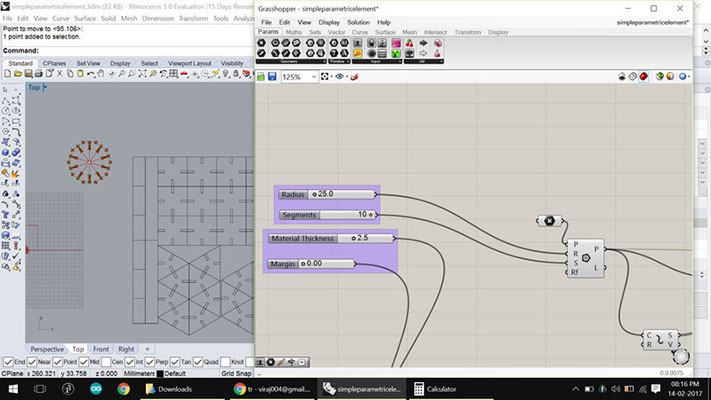Click the Material Thickness slider at 2.5

pyautogui.click(x=331, y=238)
